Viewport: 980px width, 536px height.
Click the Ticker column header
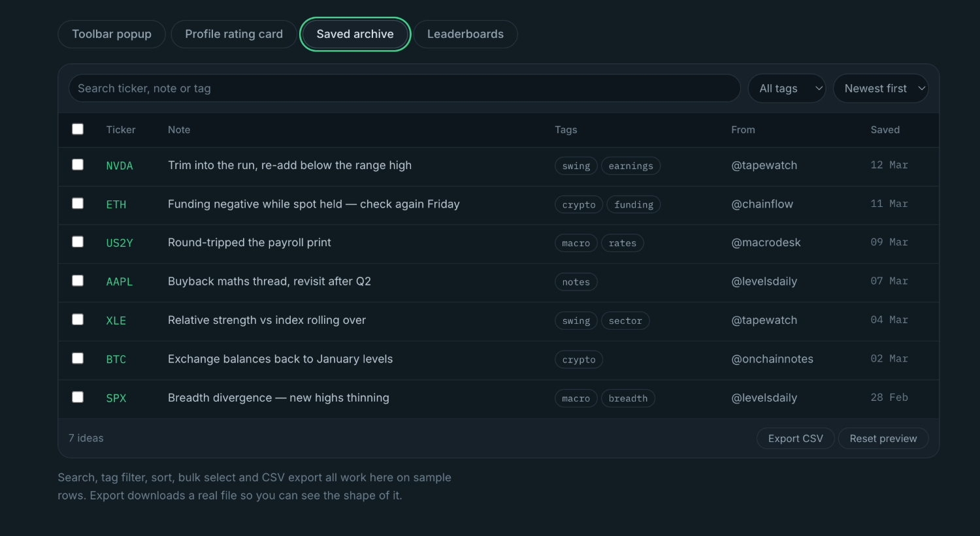[x=121, y=130]
